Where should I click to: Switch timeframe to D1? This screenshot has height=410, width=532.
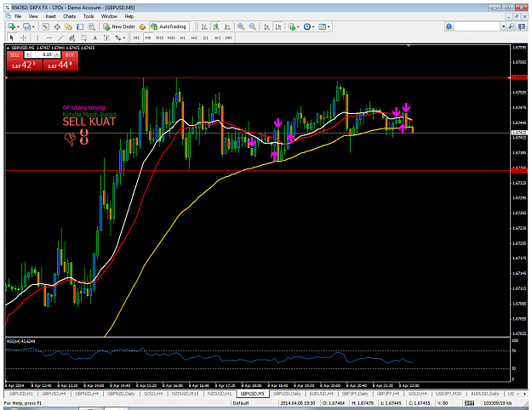[206, 38]
